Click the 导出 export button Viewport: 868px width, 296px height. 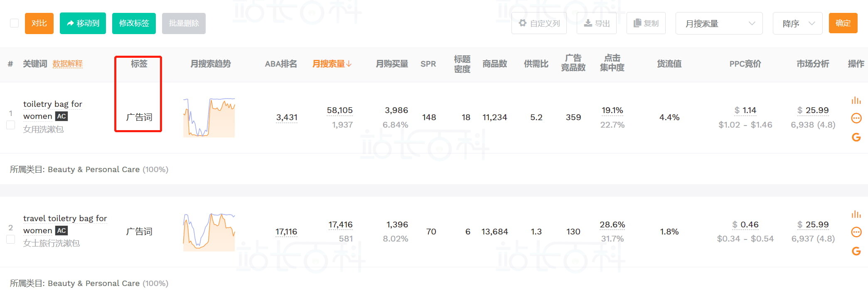pos(596,23)
